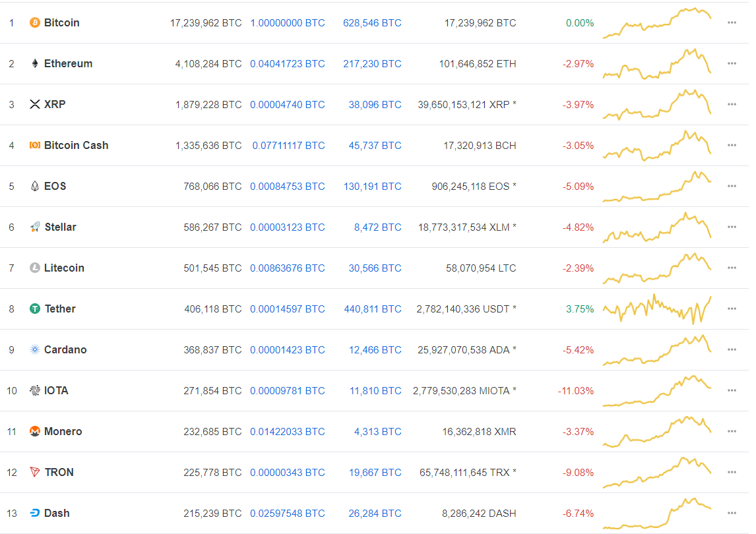Viewport: 756px width, 534px height.
Task: Click the TRON change value -9.08%
Action: (x=578, y=472)
